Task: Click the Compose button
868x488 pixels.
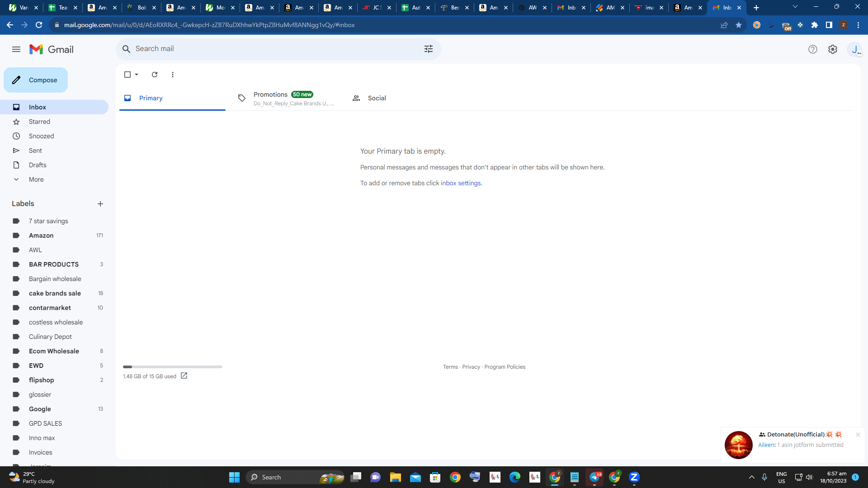Action: [x=36, y=80]
